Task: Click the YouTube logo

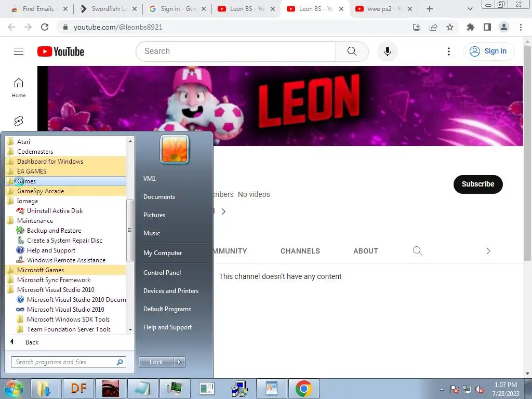Action: 61,51
